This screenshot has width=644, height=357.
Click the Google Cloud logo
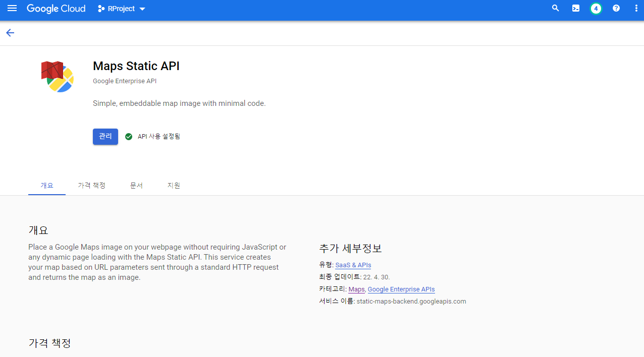(x=56, y=9)
